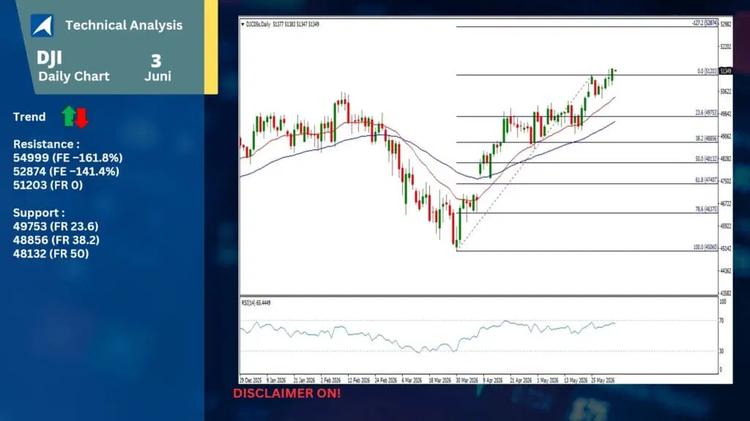Click the "12 Feb 2026" date axis label
The width and height of the screenshot is (750, 421).
click(359, 380)
